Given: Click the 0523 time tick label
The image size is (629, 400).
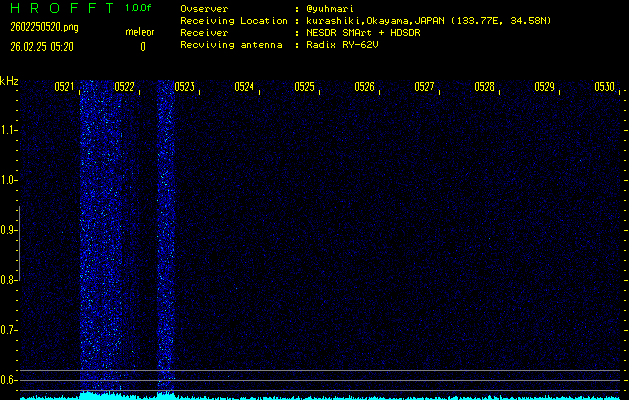Looking at the screenshot, I should [184, 87].
